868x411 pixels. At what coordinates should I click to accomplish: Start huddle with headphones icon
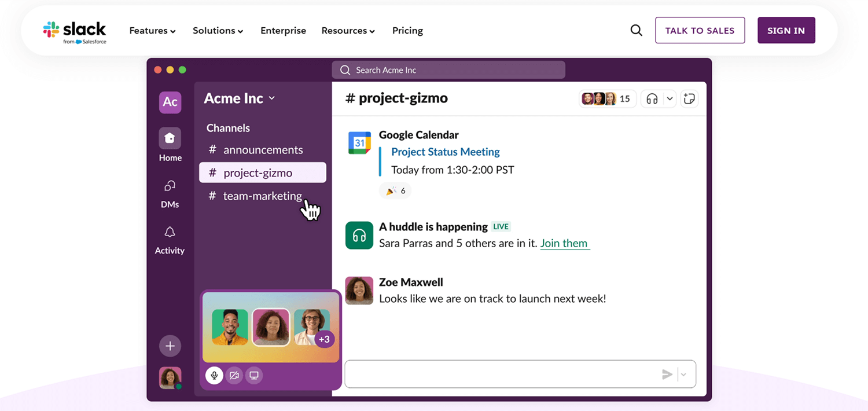652,99
